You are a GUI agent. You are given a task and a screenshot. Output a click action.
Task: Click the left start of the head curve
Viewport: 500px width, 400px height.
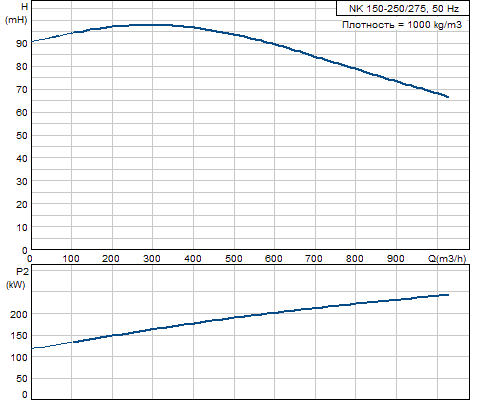pos(32,42)
